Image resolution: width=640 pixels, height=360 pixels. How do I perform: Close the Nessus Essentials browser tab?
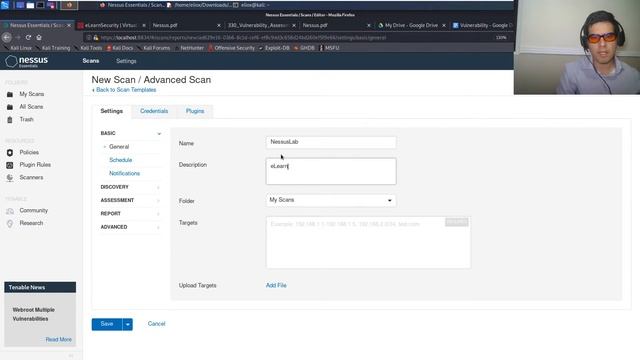69,25
